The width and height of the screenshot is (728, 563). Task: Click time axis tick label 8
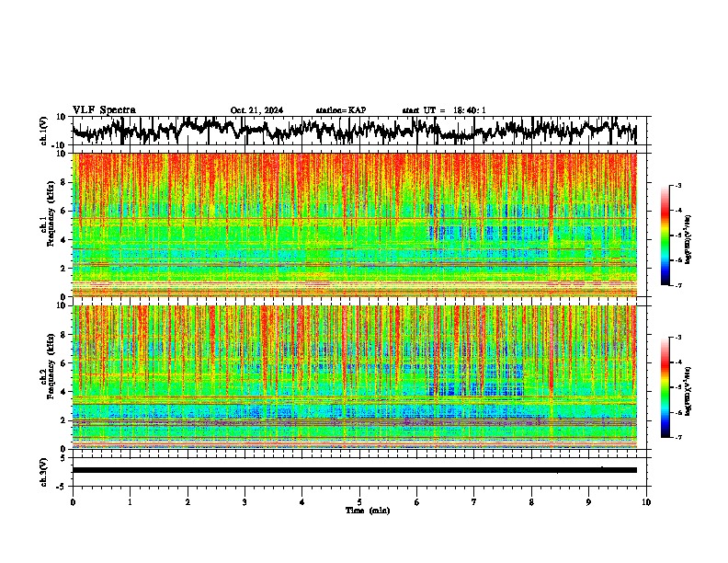[531, 502]
